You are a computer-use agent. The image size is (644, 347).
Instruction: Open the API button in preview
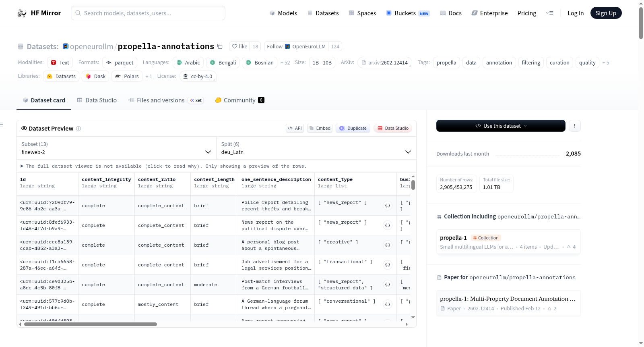(x=295, y=128)
